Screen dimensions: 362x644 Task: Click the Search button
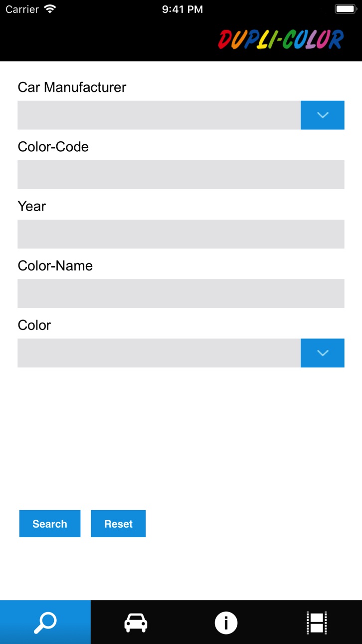(x=50, y=524)
